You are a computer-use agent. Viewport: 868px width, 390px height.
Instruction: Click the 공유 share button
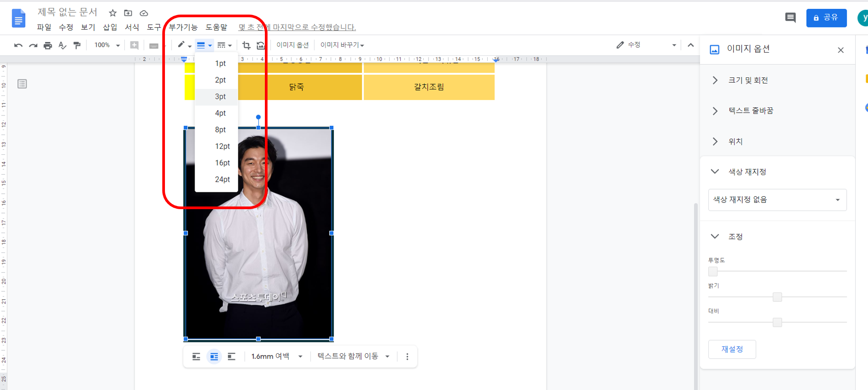coord(826,18)
